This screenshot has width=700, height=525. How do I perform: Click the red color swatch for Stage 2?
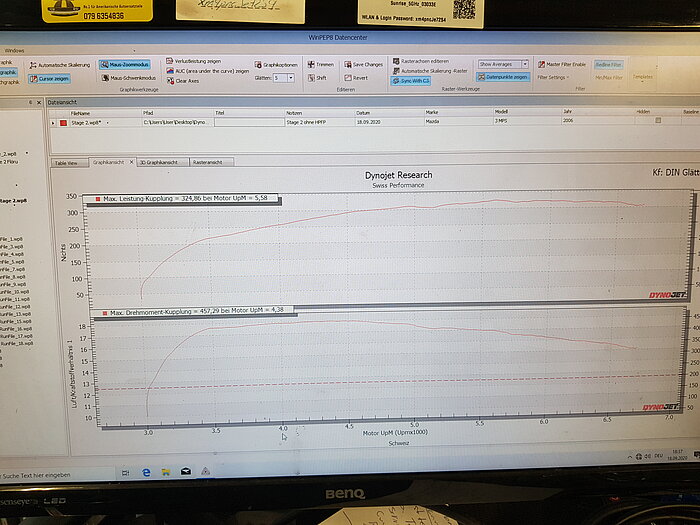click(x=62, y=122)
